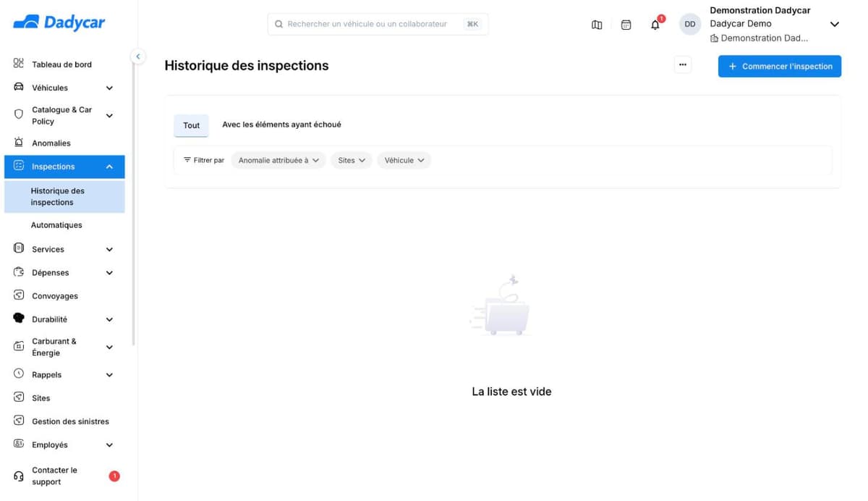The image size is (868, 501).
Task: Click the Dépenses wallet icon
Action: 19,272
